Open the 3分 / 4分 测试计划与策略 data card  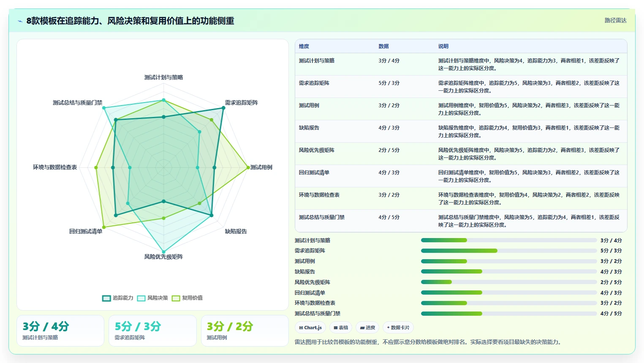pyautogui.click(x=60, y=330)
